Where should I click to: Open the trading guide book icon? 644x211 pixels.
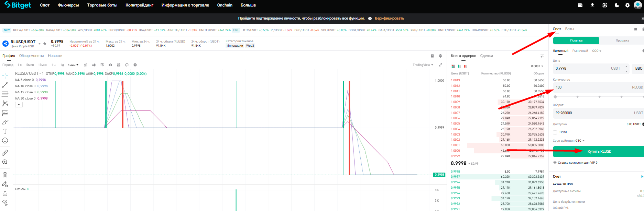click(x=432, y=56)
